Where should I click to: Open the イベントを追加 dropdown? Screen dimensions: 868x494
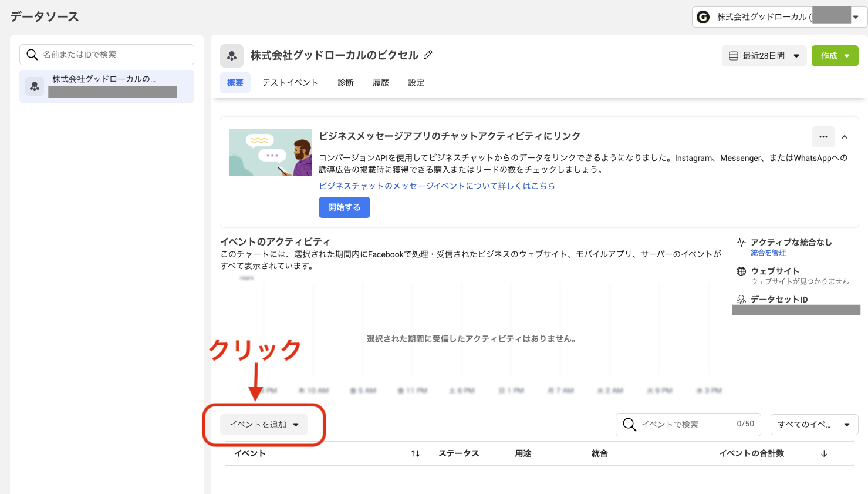coord(262,424)
